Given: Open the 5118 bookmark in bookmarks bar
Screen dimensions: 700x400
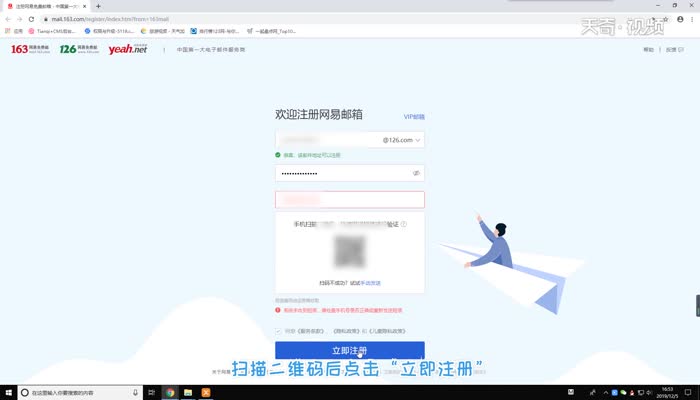Looking at the screenshot, I should [109, 31].
